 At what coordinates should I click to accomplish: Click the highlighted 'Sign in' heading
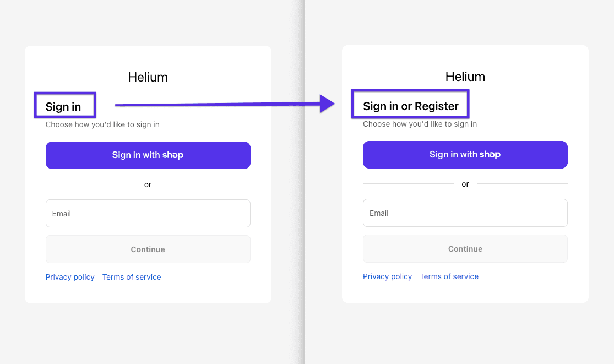tap(62, 105)
